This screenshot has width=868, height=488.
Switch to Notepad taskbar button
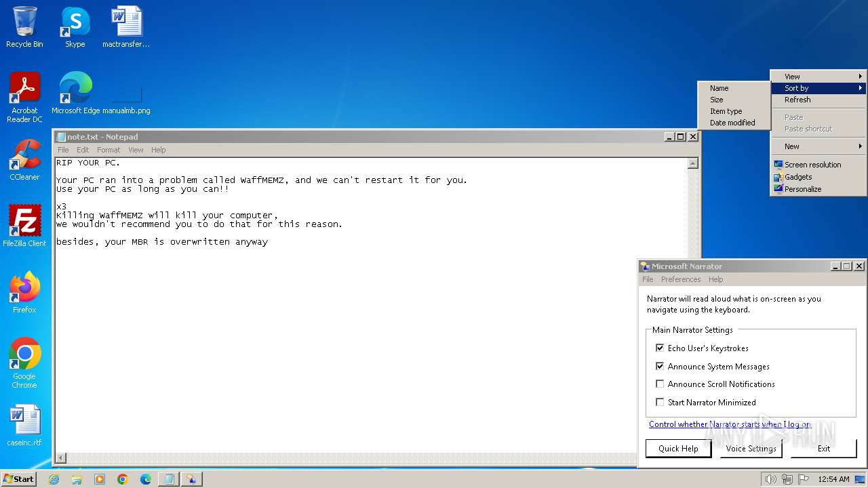(x=169, y=479)
